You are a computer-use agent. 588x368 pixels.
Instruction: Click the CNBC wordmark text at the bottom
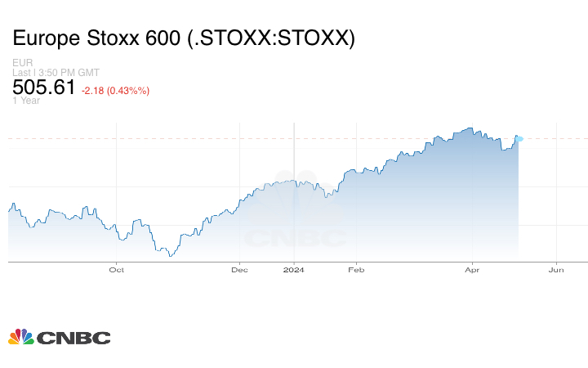(73, 337)
